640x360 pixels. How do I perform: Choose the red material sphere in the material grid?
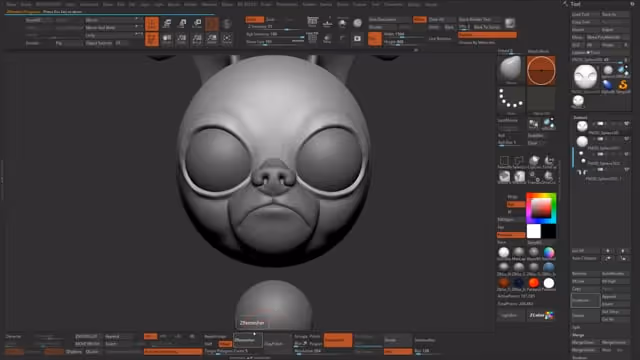click(x=534, y=283)
